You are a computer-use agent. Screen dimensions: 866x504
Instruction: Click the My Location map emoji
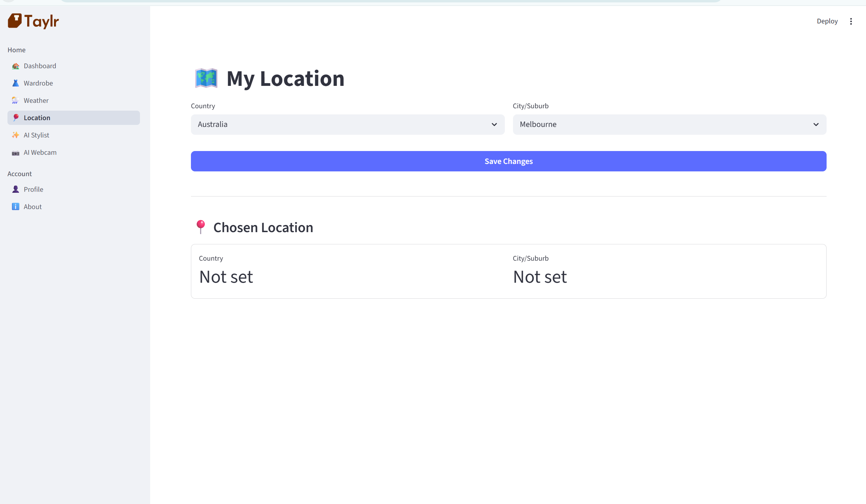tap(206, 78)
